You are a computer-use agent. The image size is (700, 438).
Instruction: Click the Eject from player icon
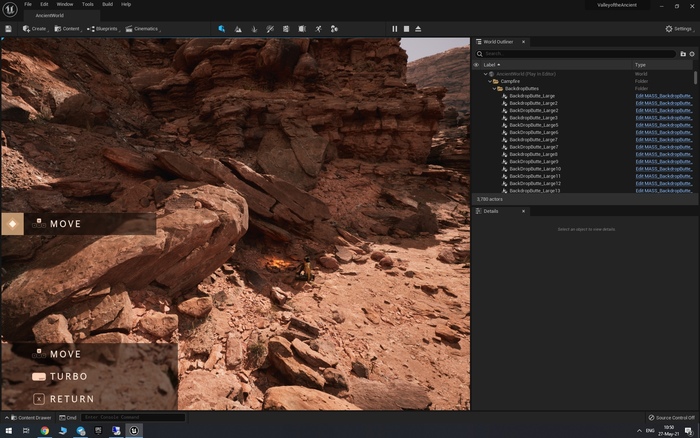(418, 29)
